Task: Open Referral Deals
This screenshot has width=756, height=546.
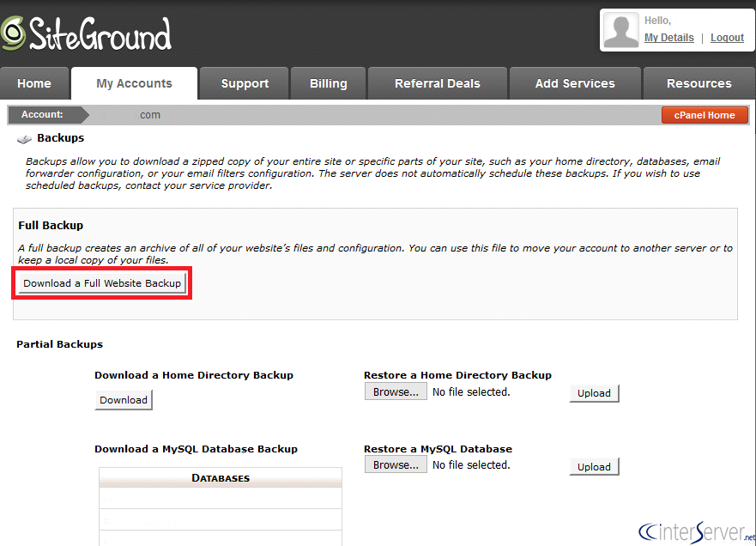Action: point(437,83)
